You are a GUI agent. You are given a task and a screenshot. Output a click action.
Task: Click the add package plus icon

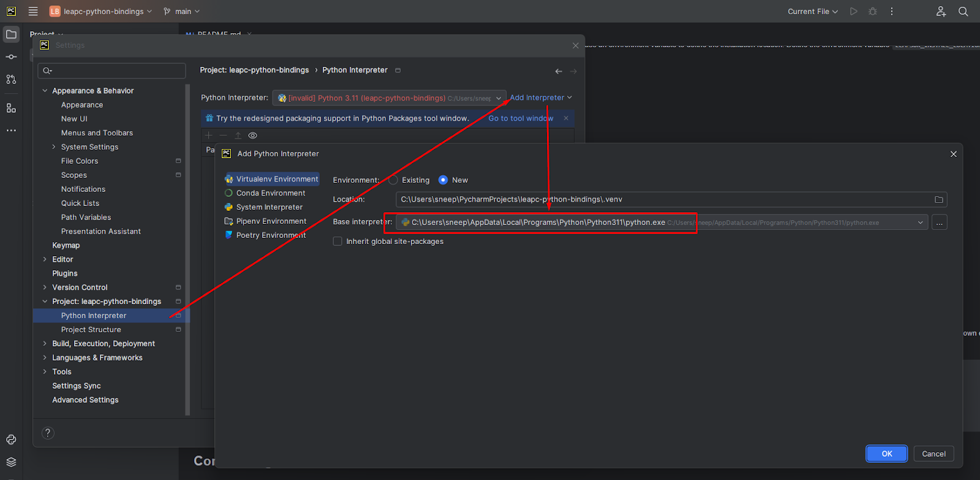pos(209,135)
